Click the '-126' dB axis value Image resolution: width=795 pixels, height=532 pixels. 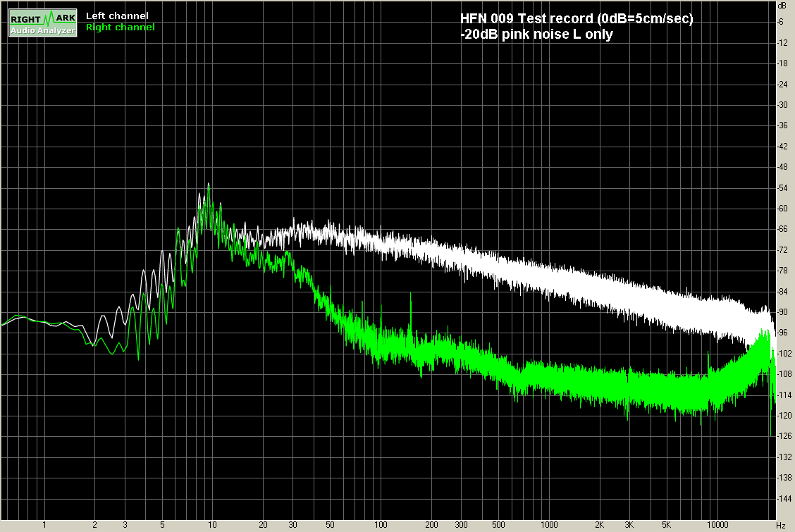pos(784,436)
